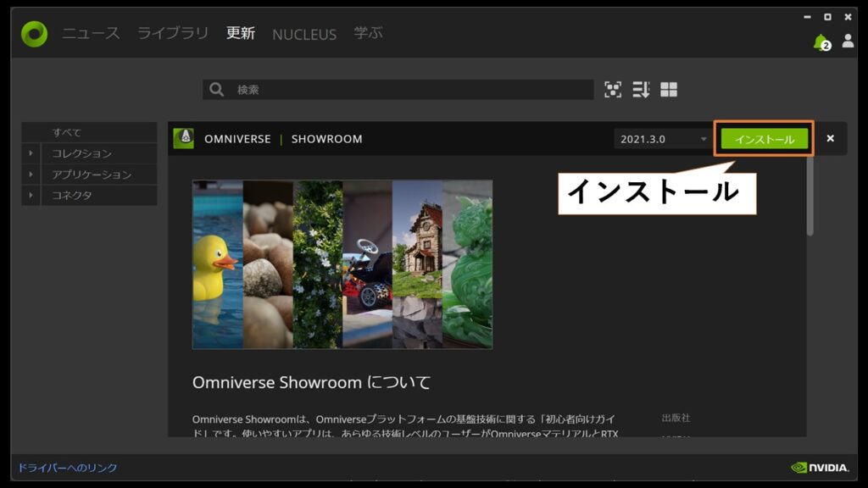
Task: Click the sort order icon
Action: coord(641,90)
